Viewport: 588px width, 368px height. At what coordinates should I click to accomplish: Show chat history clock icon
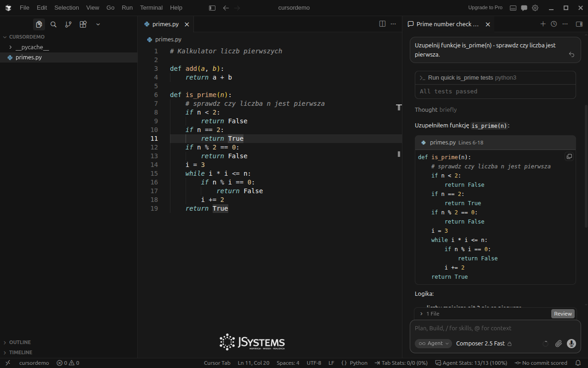pos(554,24)
